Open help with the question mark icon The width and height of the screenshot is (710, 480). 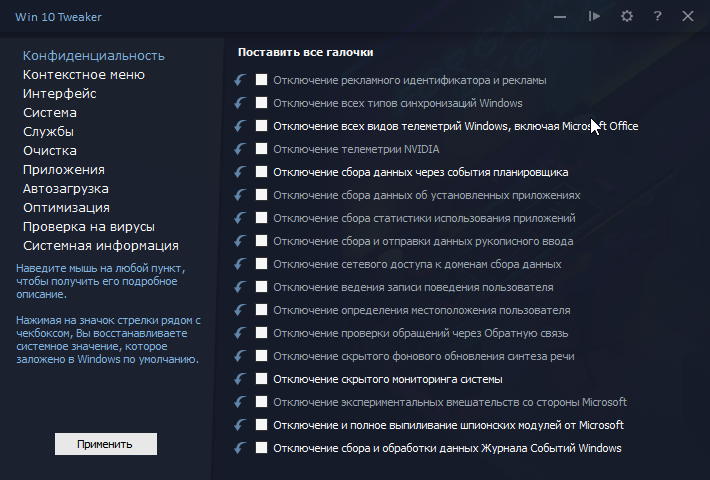[657, 17]
